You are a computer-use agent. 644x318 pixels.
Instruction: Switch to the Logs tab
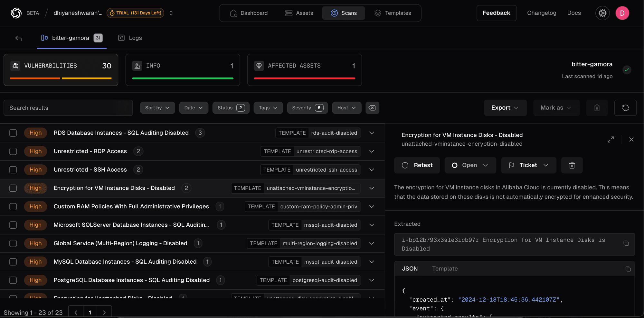(130, 38)
